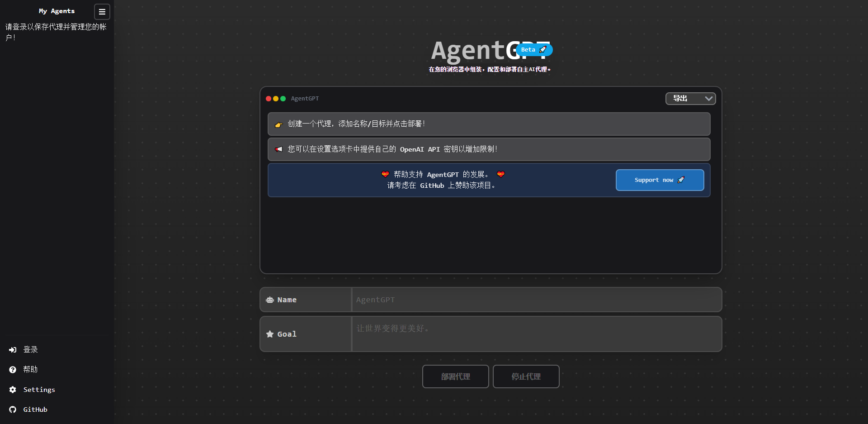868x424 pixels.
Task: Click the Support now button
Action: tap(660, 180)
